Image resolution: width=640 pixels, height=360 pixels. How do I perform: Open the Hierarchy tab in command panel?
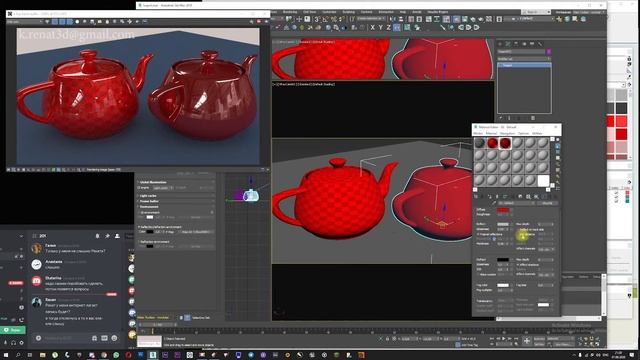coord(516,44)
